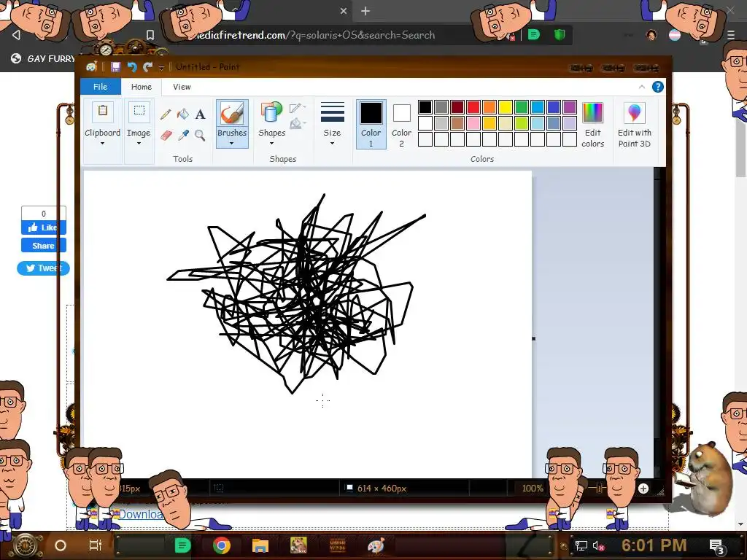Pick the pink color swatch
This screenshot has height=560, width=747.
(473, 123)
